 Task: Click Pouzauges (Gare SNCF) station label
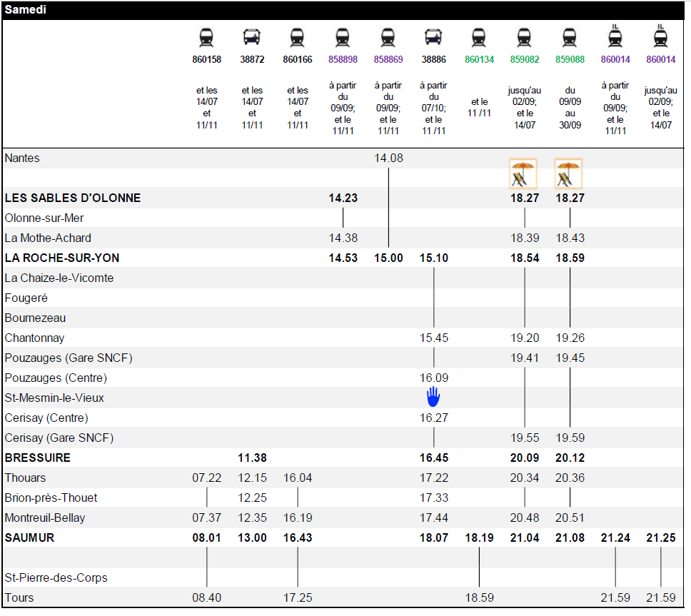point(69,358)
